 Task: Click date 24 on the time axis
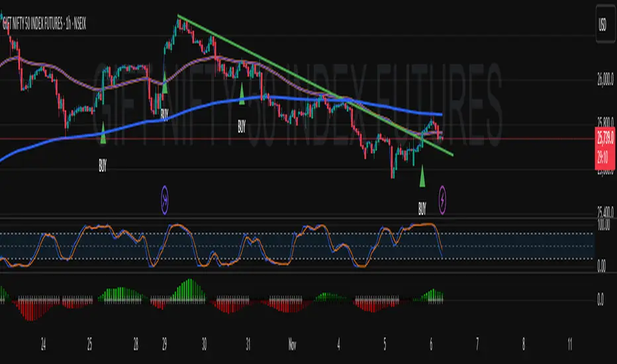pyautogui.click(x=43, y=345)
